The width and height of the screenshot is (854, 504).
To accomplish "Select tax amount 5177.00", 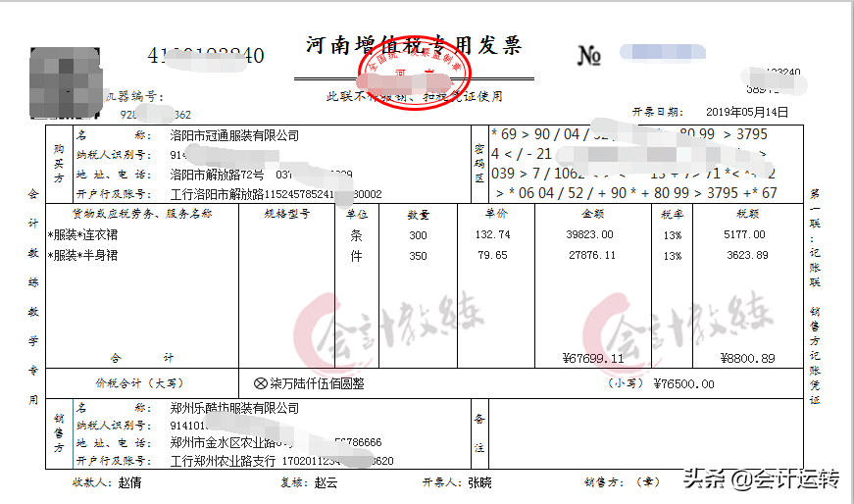I will pyautogui.click(x=744, y=234).
